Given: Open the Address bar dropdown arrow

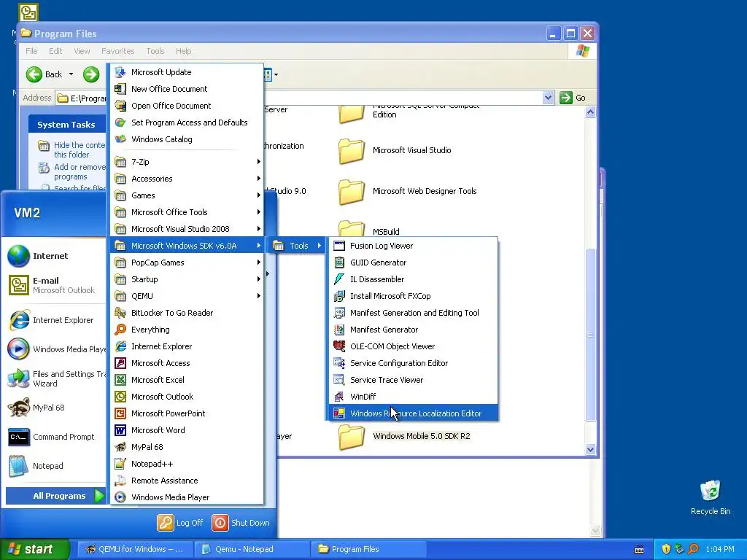Looking at the screenshot, I should (x=548, y=98).
